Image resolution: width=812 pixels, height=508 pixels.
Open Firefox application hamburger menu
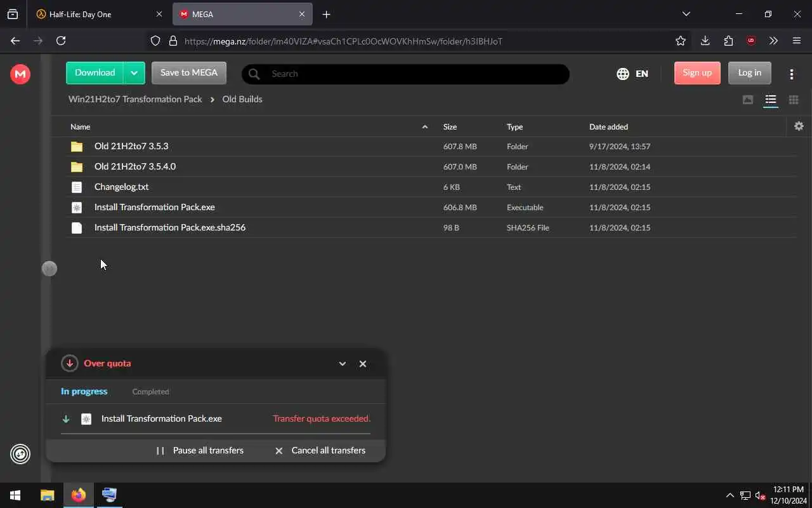coord(797,41)
